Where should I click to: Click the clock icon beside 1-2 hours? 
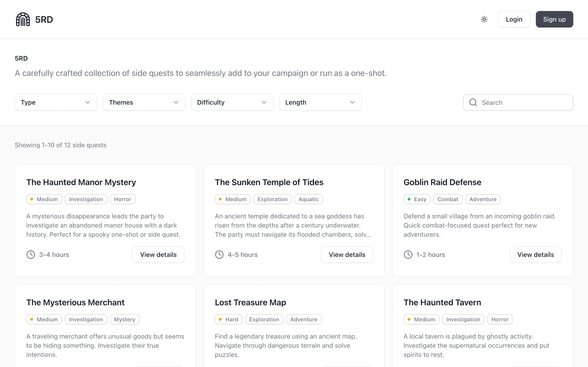click(408, 255)
